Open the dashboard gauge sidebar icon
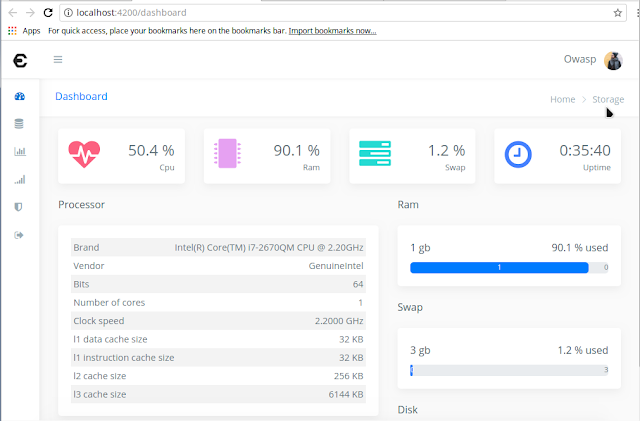This screenshot has width=640, height=421. pyautogui.click(x=20, y=96)
